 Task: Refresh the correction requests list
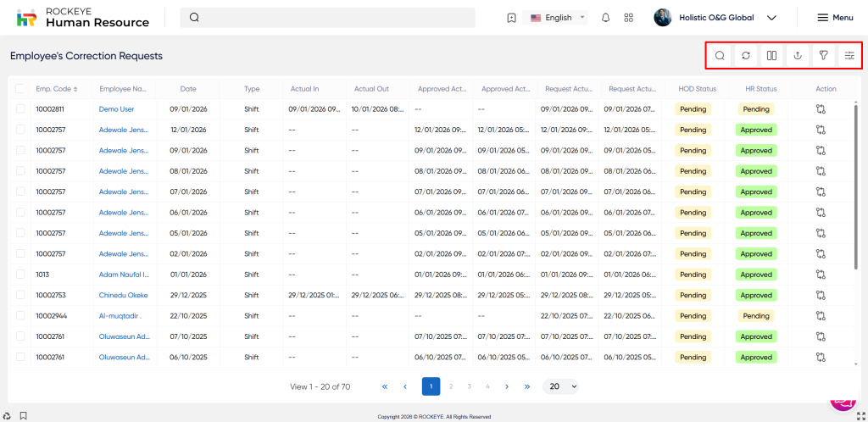click(x=745, y=56)
